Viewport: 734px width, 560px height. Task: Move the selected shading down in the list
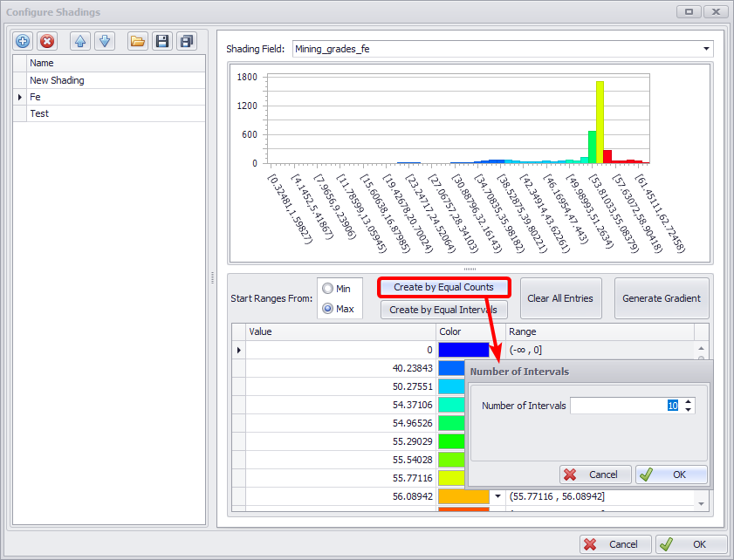pyautogui.click(x=104, y=41)
